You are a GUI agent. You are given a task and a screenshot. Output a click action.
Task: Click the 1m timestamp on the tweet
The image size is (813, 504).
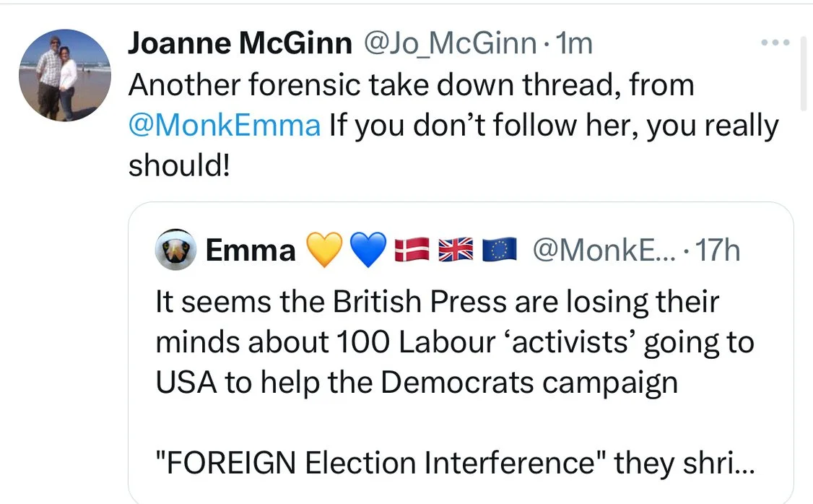coord(575,45)
